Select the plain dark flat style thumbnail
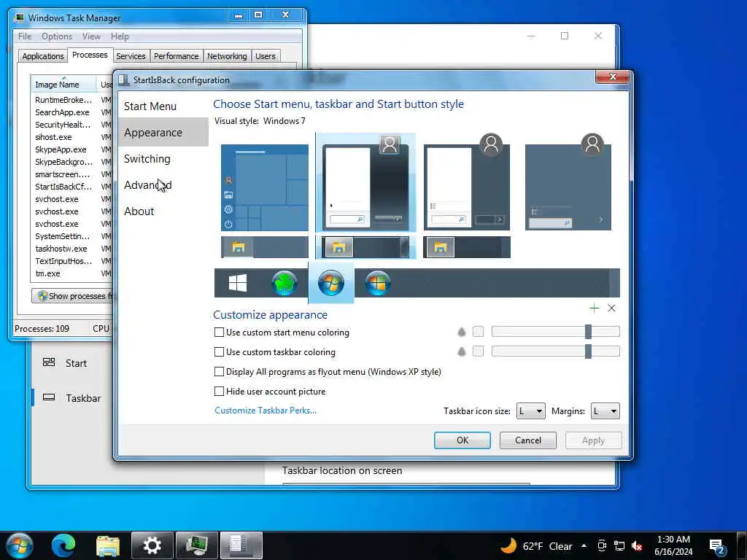This screenshot has width=747, height=560. [568, 183]
